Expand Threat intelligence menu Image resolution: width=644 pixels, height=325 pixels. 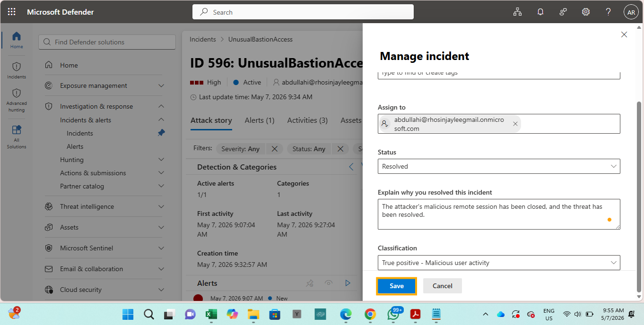pos(161,206)
